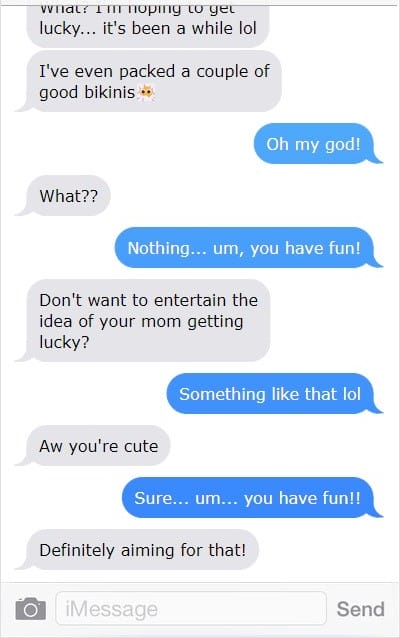Tap the 'What??' gray message bubble

click(68, 196)
